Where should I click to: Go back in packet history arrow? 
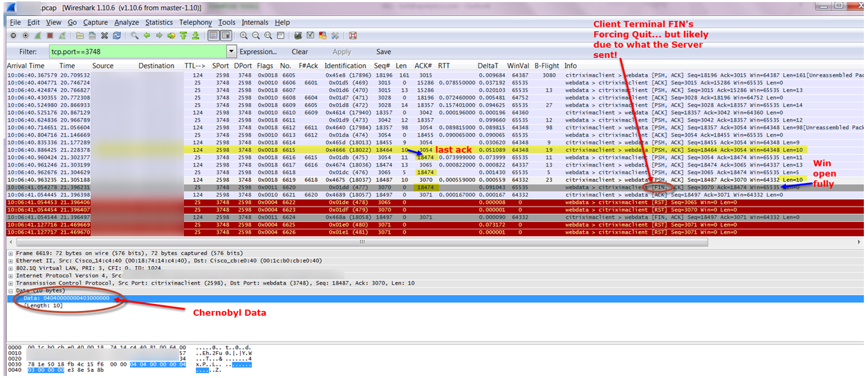[x=147, y=35]
